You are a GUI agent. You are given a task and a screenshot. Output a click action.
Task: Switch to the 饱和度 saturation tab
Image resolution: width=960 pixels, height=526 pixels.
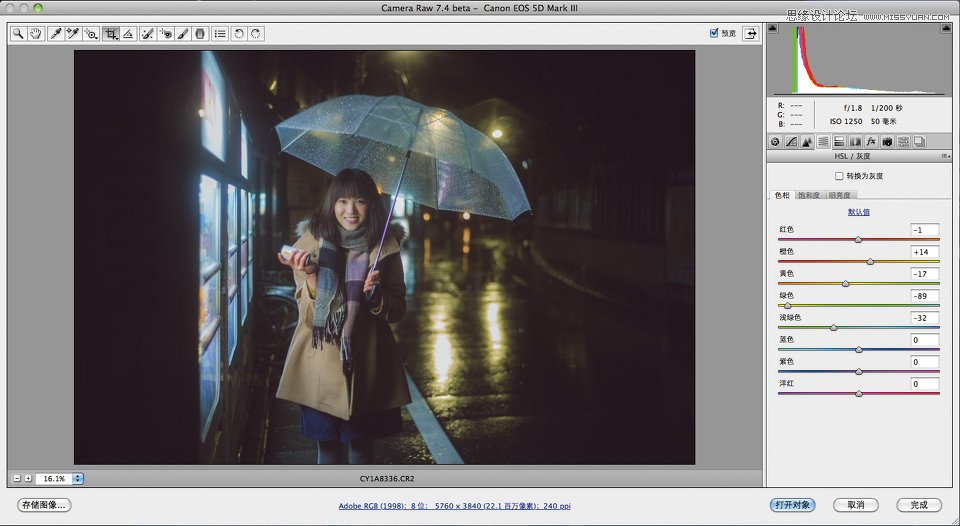[808, 196]
